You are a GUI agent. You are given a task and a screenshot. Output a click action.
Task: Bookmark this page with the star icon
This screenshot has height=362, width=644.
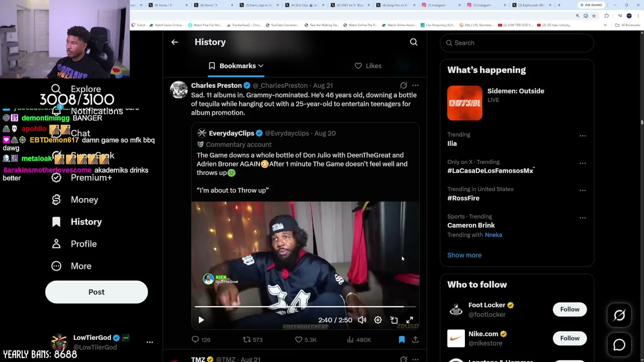pyautogui.click(x=594, y=16)
